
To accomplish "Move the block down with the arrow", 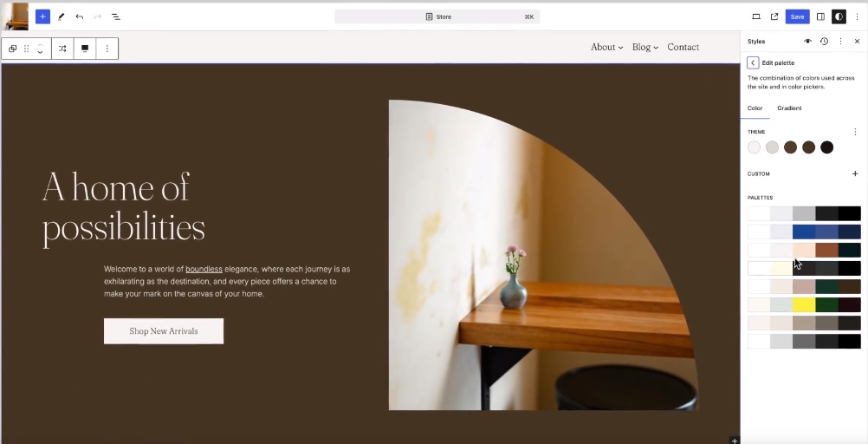I will click(x=41, y=53).
